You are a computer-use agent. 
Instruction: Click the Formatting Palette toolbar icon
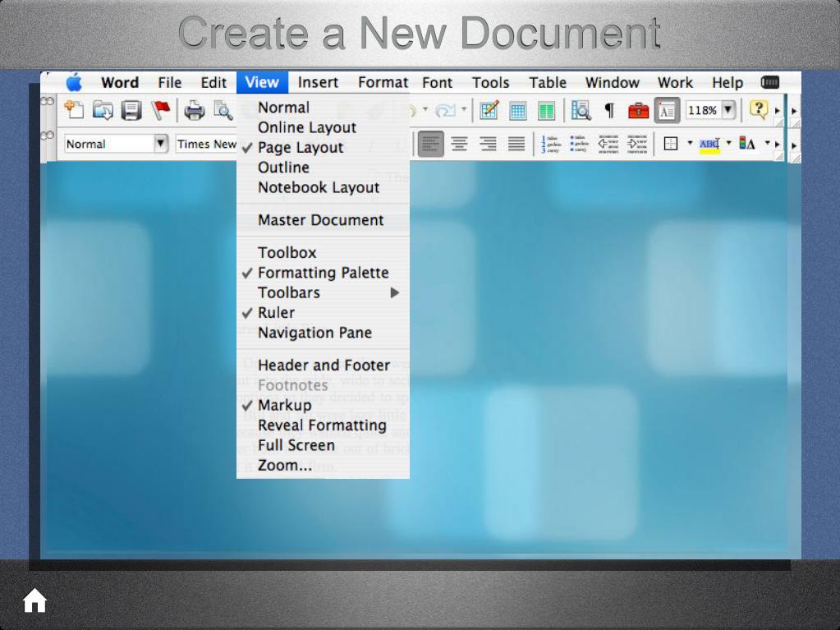pos(667,111)
